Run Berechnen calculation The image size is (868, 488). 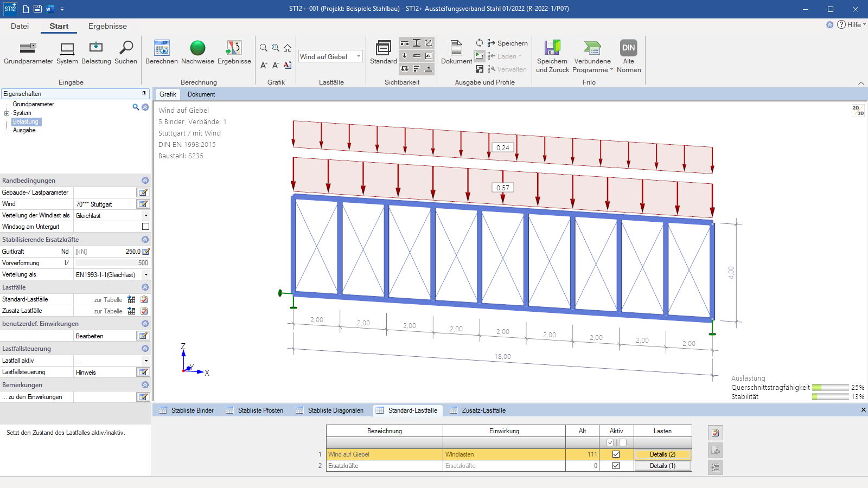(162, 53)
